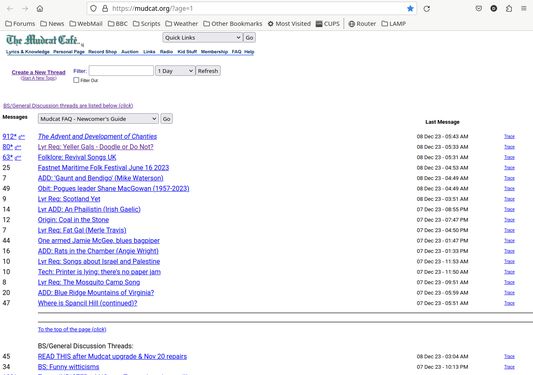Click the Help menu link
Screen dimensions: 533x375
pyautogui.click(x=249, y=52)
